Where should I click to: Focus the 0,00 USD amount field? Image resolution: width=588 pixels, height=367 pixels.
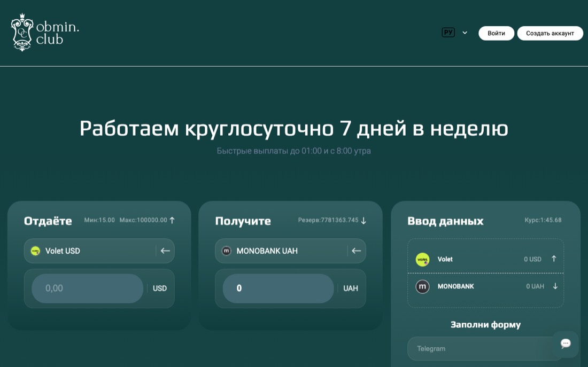click(87, 288)
